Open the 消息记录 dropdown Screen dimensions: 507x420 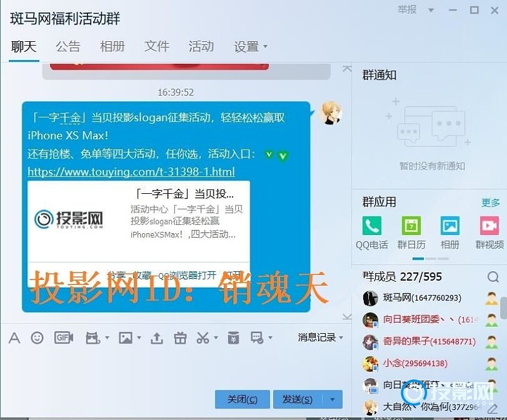[321, 338]
